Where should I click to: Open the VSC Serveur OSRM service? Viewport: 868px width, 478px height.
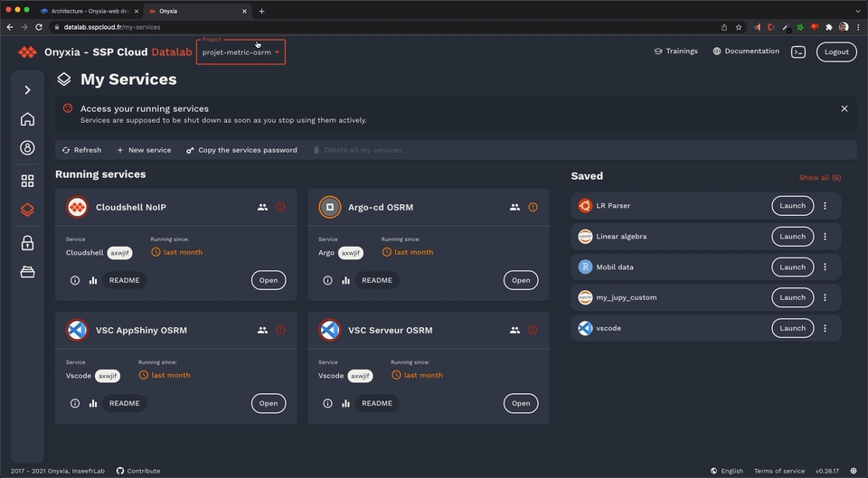point(520,403)
